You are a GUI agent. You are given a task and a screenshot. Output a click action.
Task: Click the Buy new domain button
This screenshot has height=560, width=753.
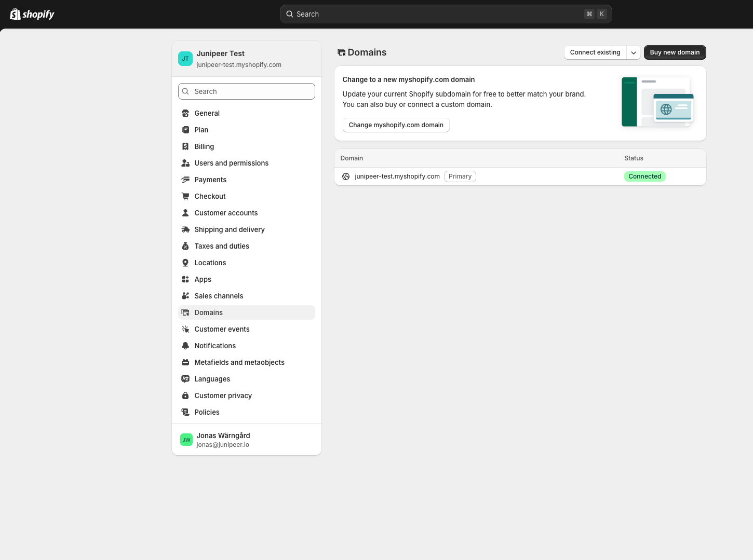click(x=675, y=52)
